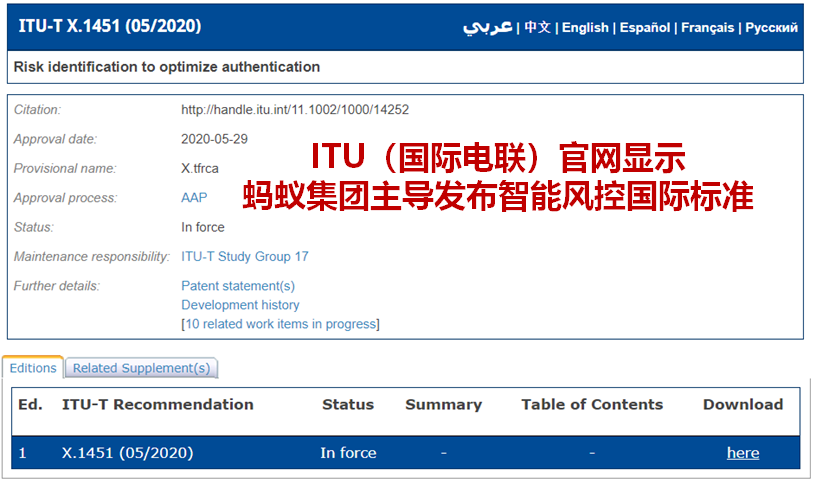This screenshot has width=816, height=483.
Task: Select X.1451 (05/2020) in the editions row
Action: point(127,453)
